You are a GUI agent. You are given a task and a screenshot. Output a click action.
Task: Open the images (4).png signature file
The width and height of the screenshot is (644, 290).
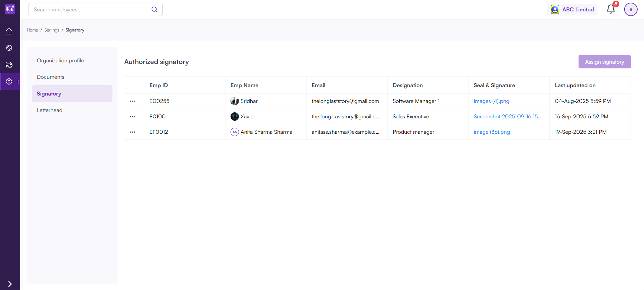pos(491,101)
